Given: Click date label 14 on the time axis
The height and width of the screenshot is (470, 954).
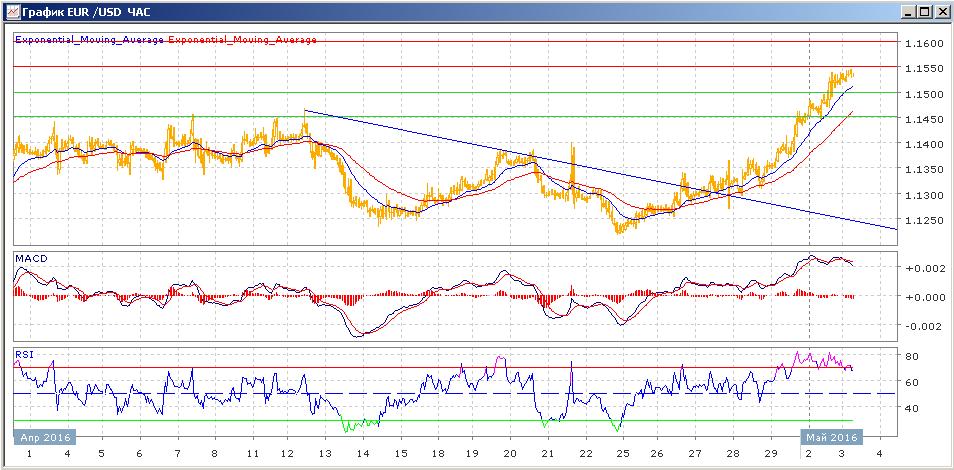Looking at the screenshot, I should click(x=363, y=454).
